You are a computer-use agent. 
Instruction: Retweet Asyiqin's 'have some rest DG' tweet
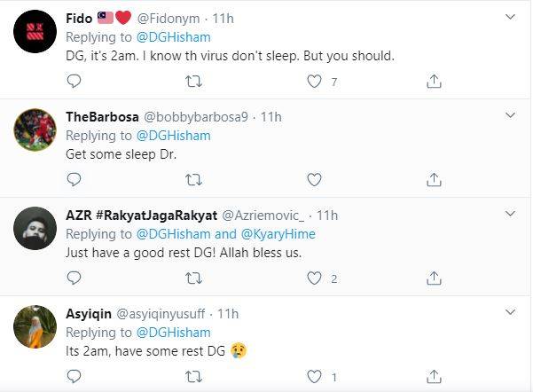pos(193,377)
